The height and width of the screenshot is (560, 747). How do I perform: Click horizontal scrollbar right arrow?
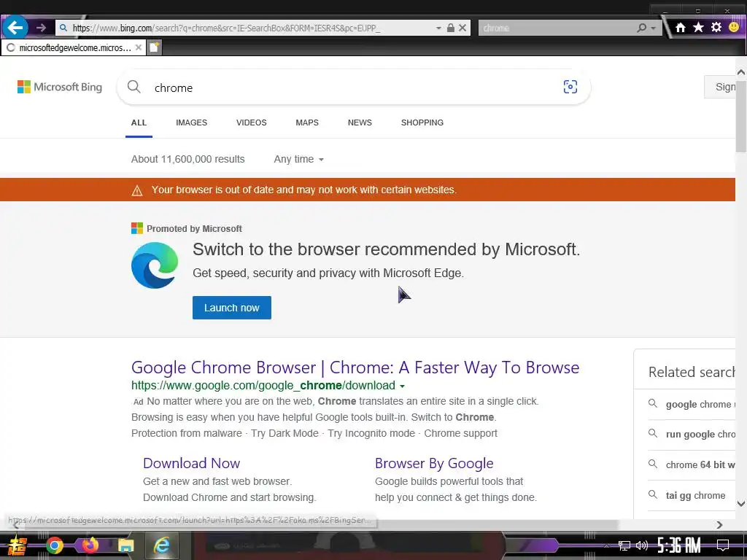point(719,525)
